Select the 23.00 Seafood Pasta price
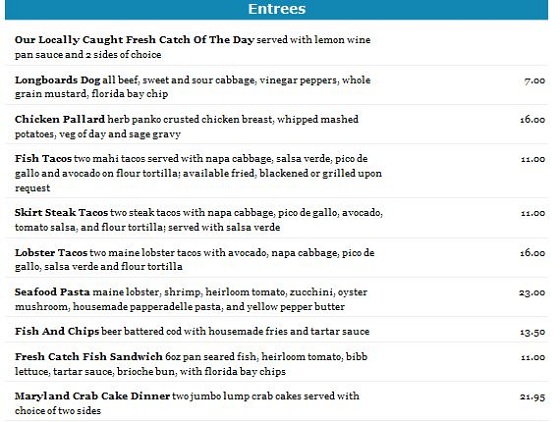Viewport: 560px width, 422px height. [532, 293]
